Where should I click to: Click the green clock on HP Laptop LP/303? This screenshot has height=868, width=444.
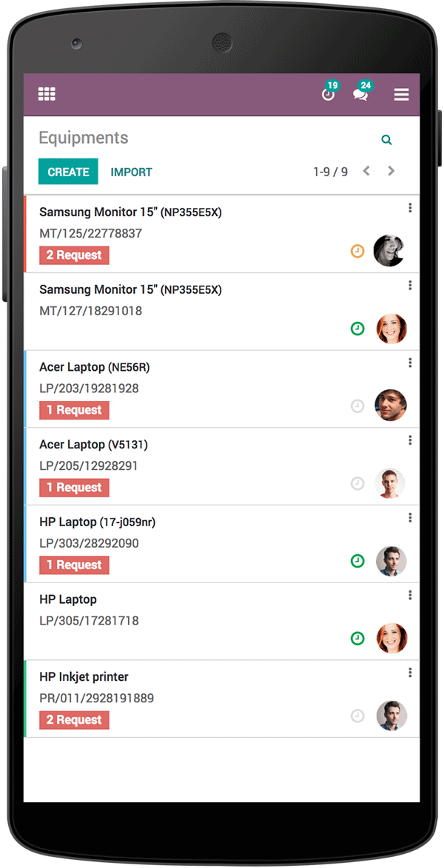click(x=357, y=561)
